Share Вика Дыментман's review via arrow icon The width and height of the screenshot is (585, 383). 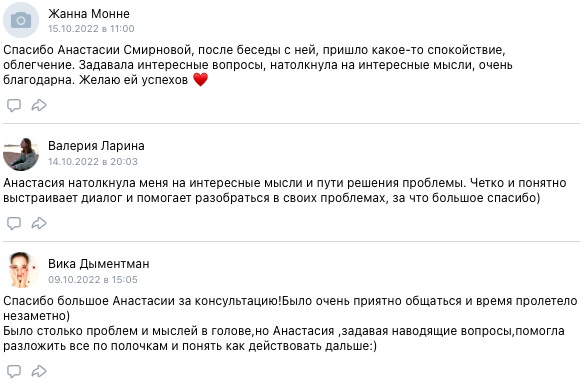pyautogui.click(x=39, y=371)
